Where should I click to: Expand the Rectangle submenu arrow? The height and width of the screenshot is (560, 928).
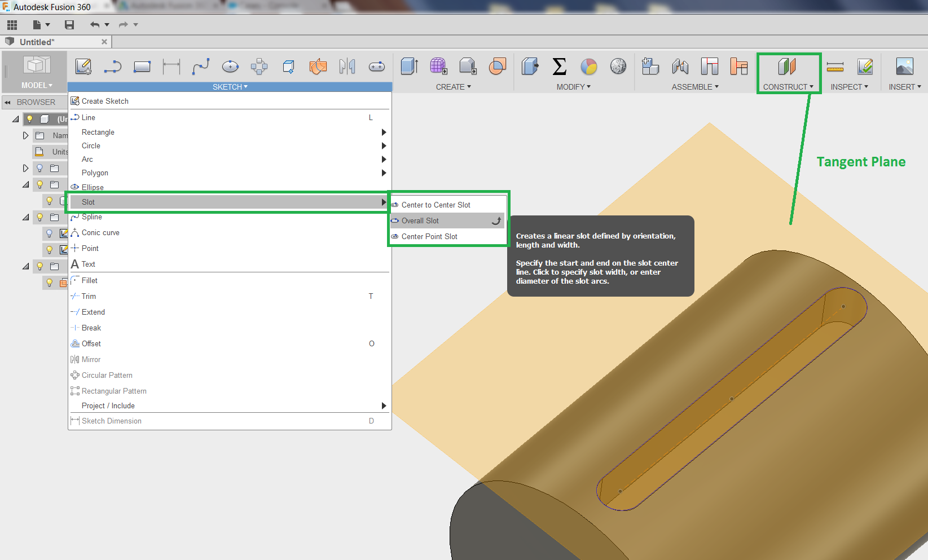click(x=384, y=132)
